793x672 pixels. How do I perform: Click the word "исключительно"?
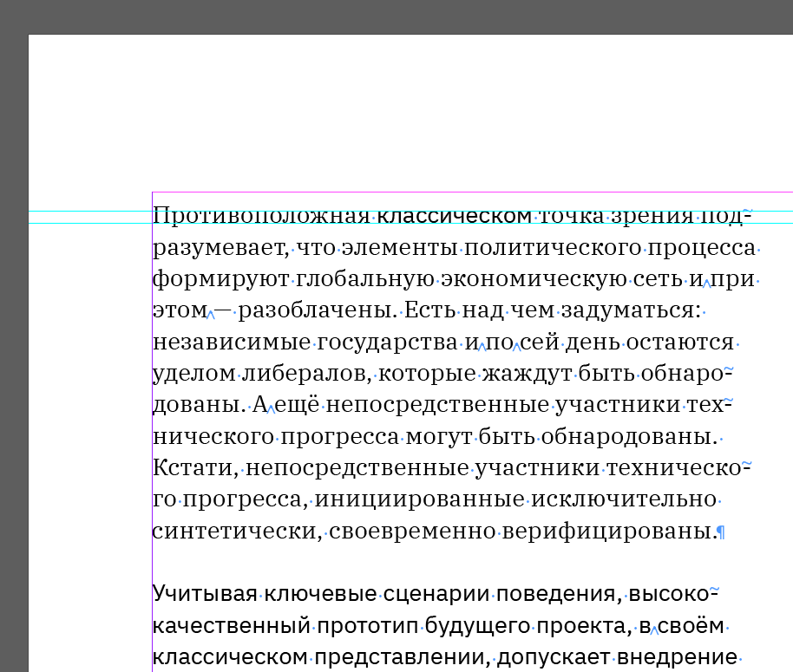[x=624, y=499]
